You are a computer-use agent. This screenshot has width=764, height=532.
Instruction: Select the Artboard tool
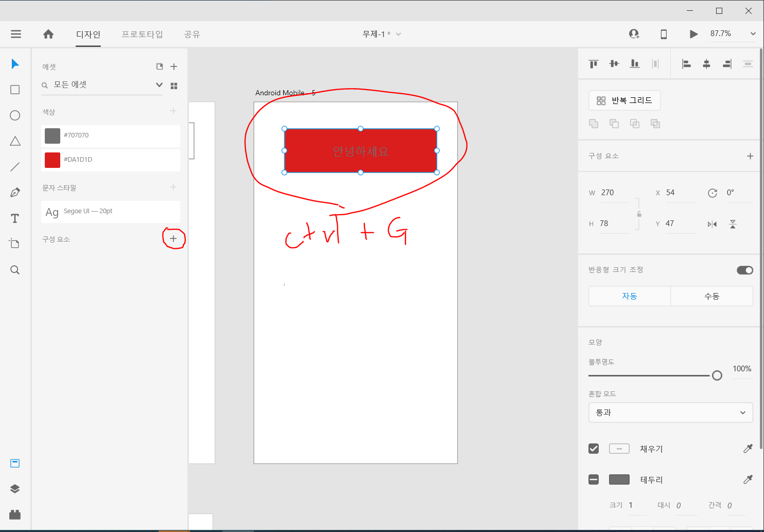pyautogui.click(x=15, y=244)
